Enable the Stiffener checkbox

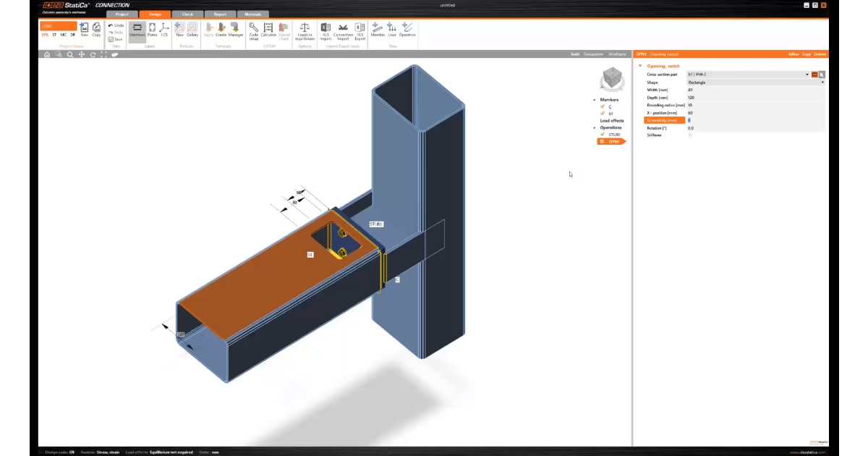(689, 135)
